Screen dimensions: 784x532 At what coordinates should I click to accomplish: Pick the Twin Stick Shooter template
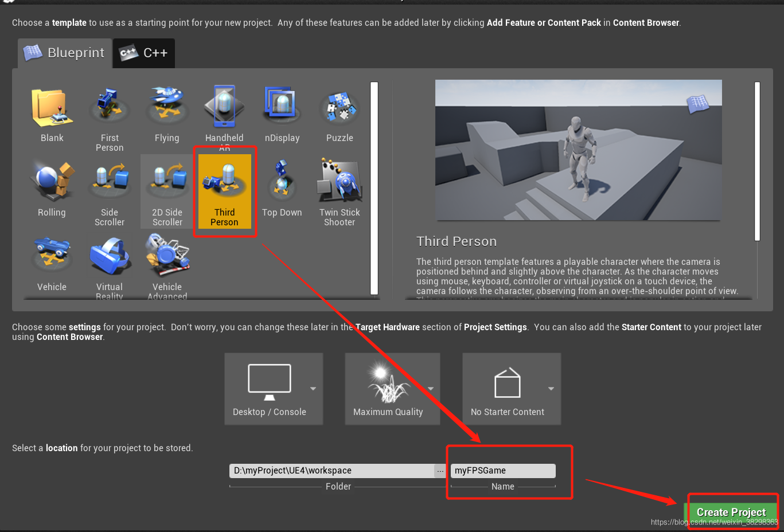point(340,192)
